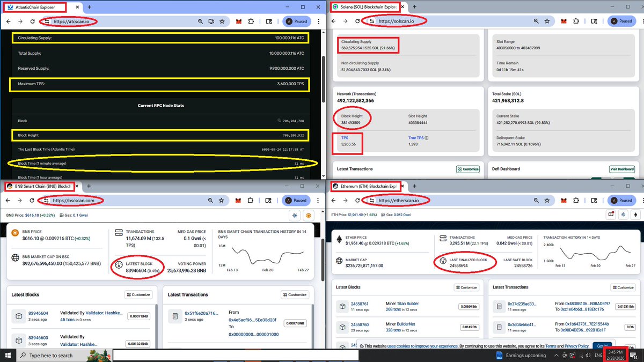
Task: Bookmark the atcscan.io page with star
Action: click(x=221, y=21)
